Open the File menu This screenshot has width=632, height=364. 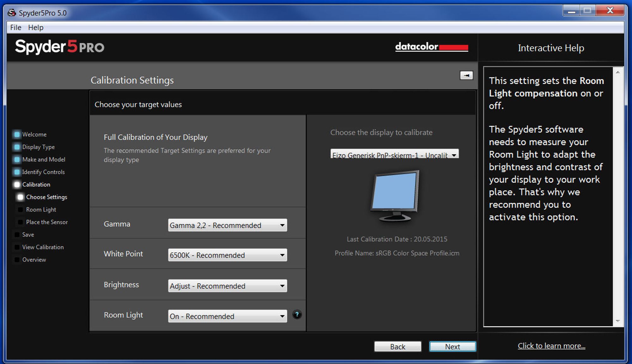point(16,27)
